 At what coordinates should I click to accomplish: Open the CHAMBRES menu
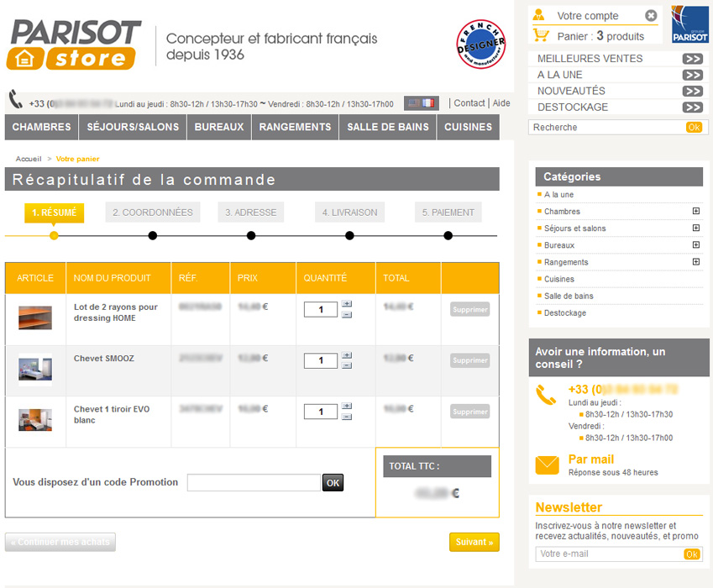point(41,127)
